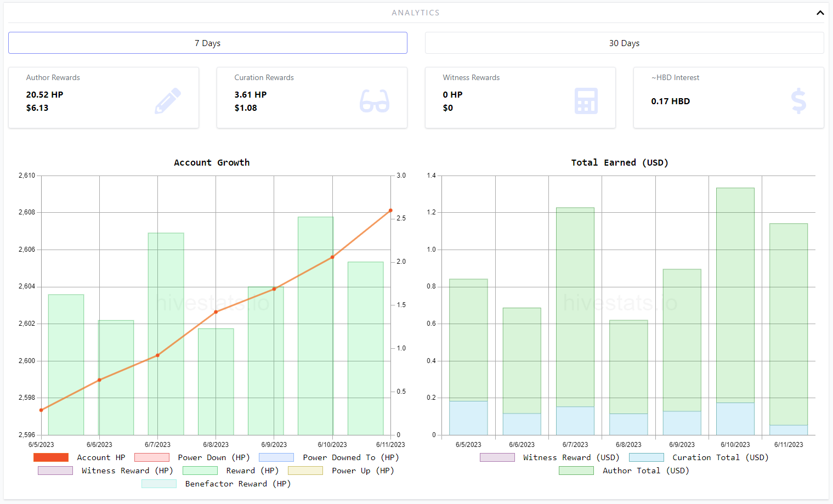Screen dimensions: 833x504
Task: Click the Curation Rewards glasses icon
Action: pyautogui.click(x=375, y=101)
